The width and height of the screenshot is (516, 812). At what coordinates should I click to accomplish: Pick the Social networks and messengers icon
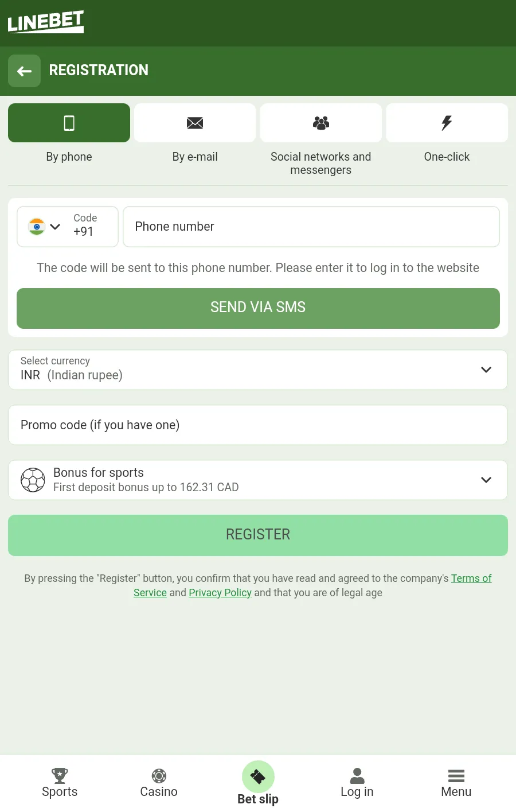[321, 123]
